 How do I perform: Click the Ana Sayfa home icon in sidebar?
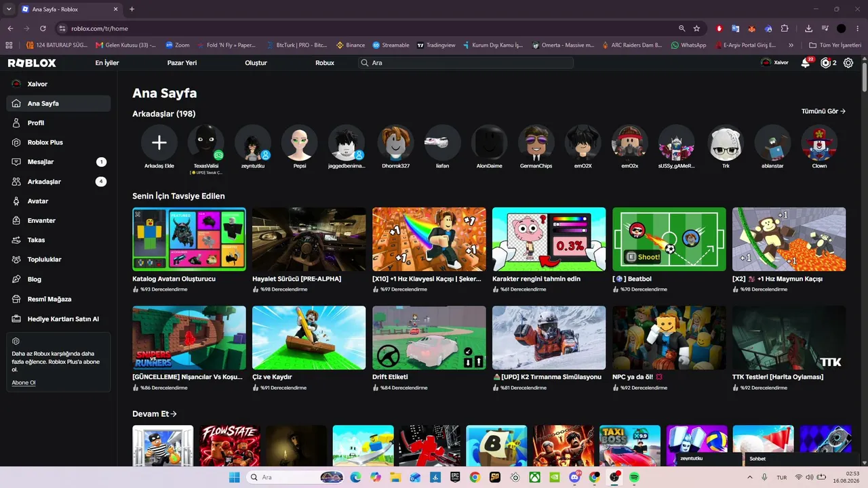click(x=16, y=104)
